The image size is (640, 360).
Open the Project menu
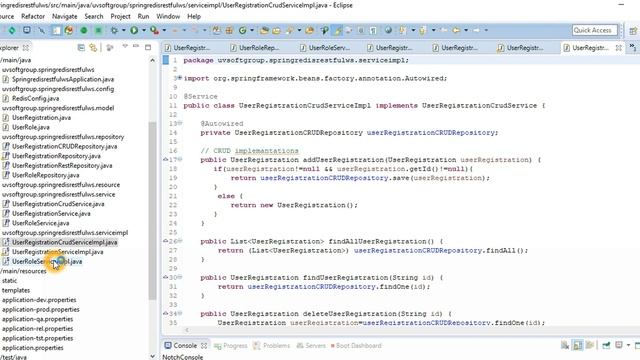(x=120, y=16)
